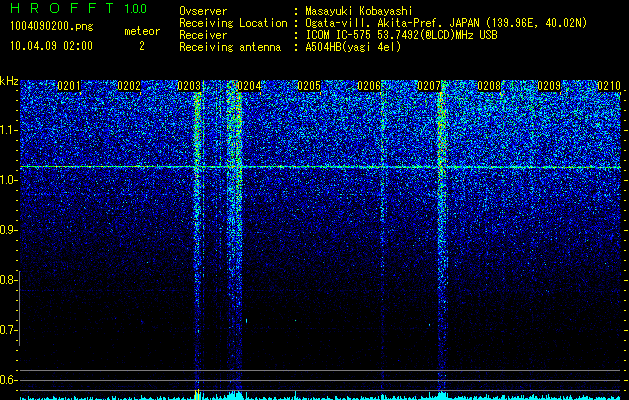Click the 0201 time marker
This screenshot has height=400, width=629.
click(69, 86)
